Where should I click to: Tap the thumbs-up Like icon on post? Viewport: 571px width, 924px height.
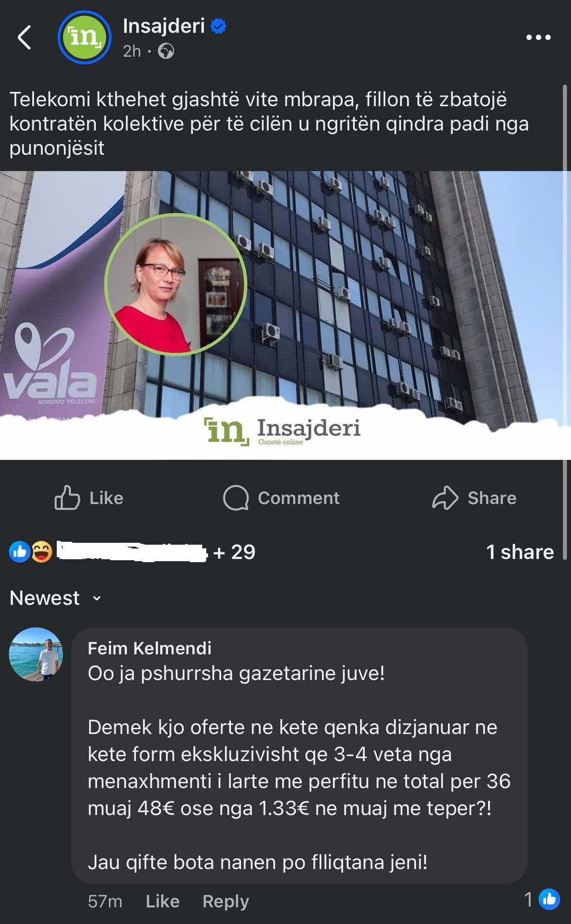coord(67,498)
